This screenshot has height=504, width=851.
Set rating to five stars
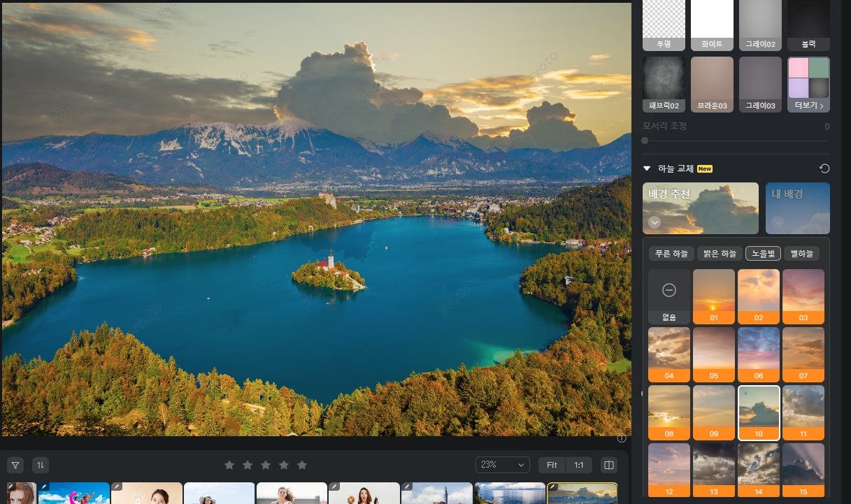point(302,465)
